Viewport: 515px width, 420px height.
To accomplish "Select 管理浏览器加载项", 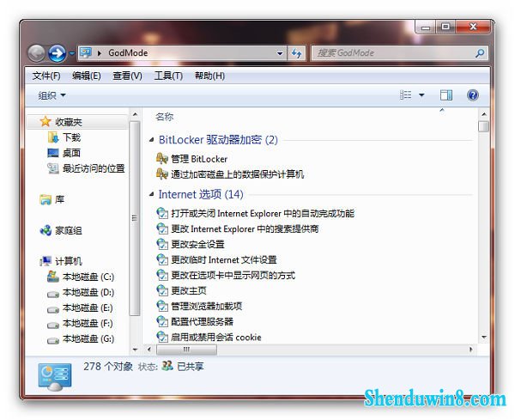I will click(206, 307).
